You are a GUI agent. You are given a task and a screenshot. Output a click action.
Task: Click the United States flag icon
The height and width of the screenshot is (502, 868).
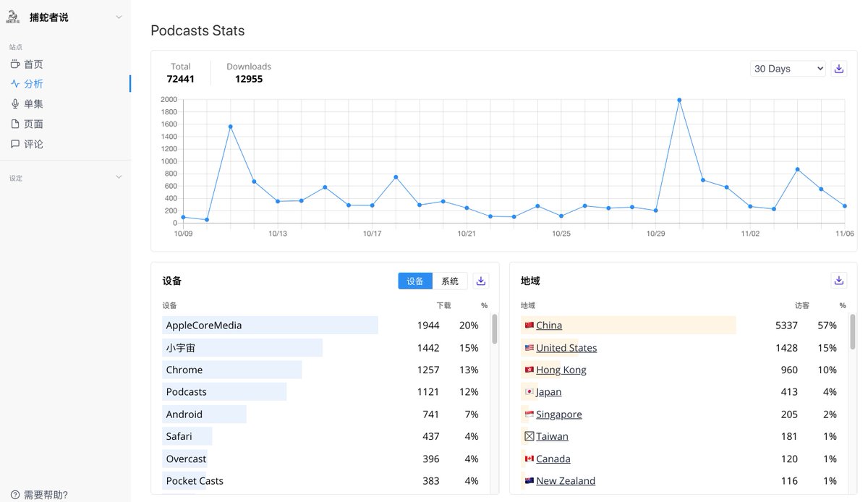click(x=529, y=348)
